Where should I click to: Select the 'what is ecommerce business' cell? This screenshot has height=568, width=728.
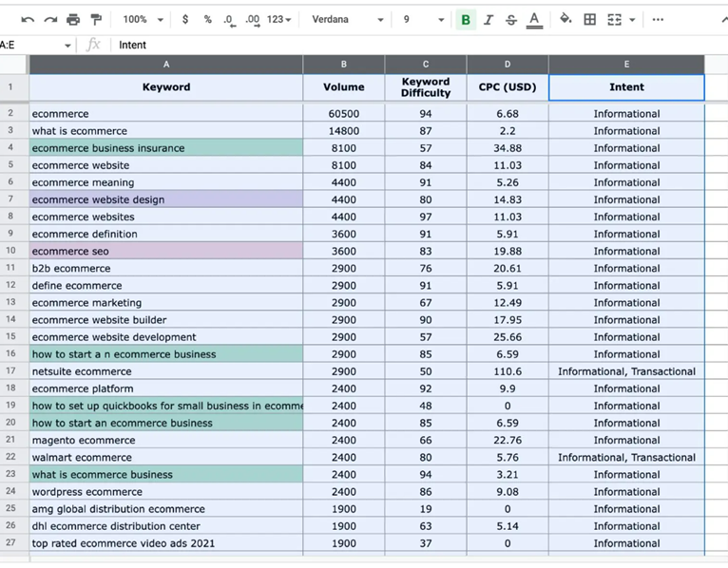click(x=166, y=474)
